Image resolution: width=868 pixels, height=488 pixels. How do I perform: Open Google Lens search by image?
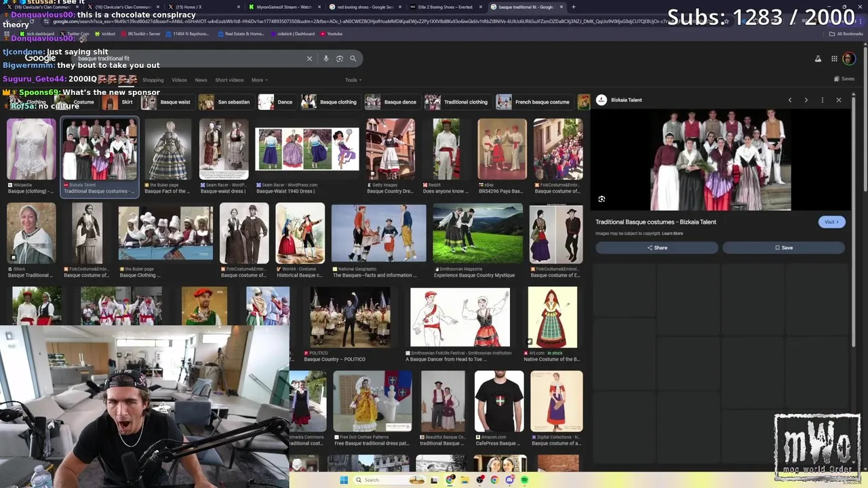(x=340, y=59)
